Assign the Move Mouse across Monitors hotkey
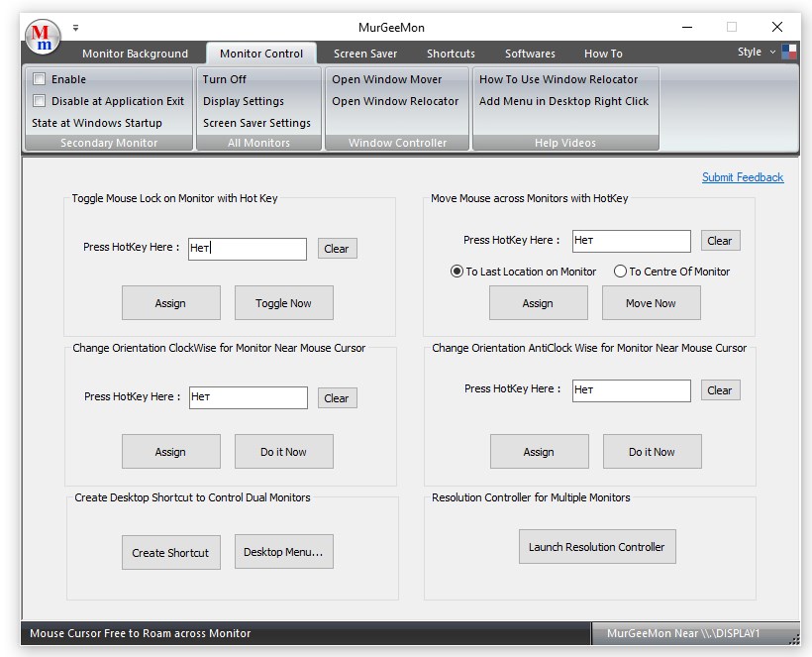Image resolution: width=812 pixels, height=657 pixels. tap(538, 303)
